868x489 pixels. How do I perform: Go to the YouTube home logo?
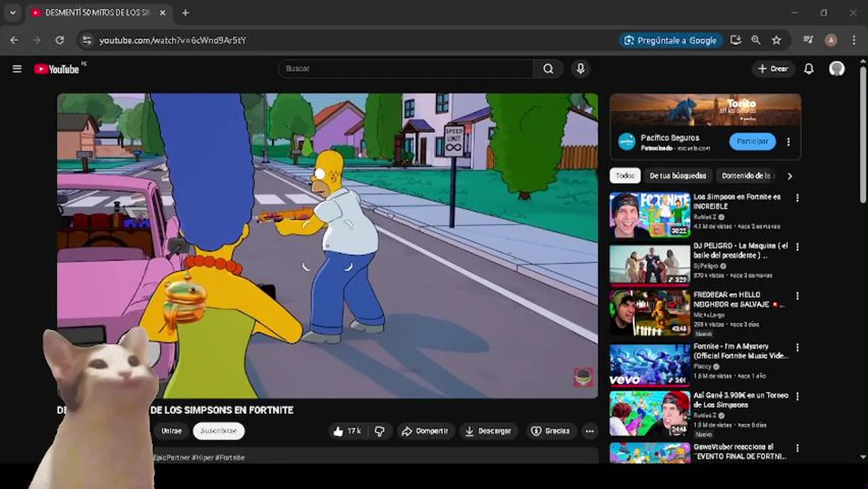tap(57, 69)
